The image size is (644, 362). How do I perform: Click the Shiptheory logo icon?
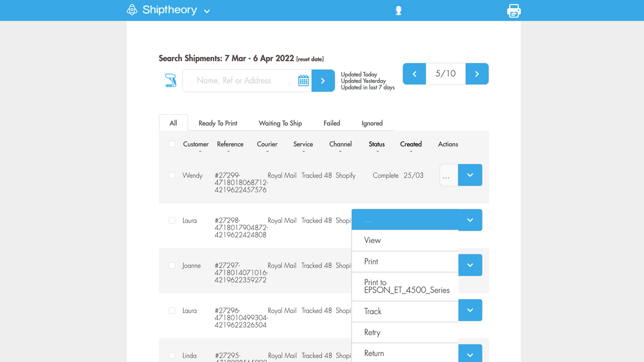coord(131,10)
